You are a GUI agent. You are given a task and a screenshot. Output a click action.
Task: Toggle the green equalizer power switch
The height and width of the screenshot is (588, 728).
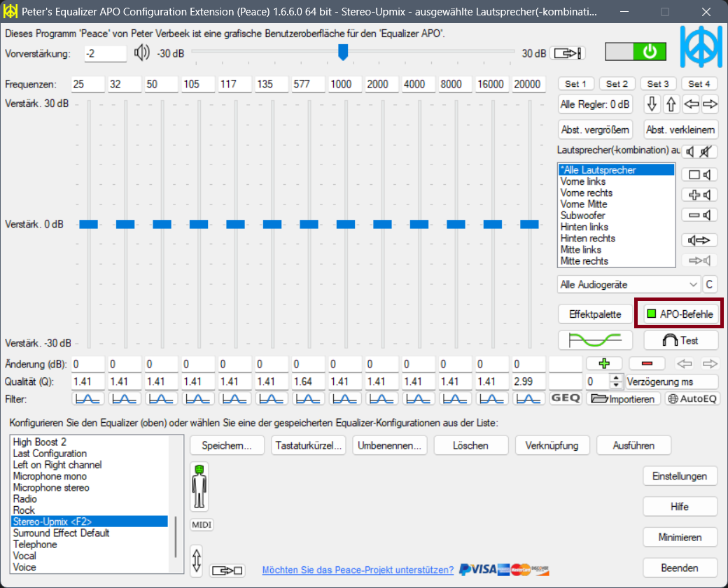[635, 52]
